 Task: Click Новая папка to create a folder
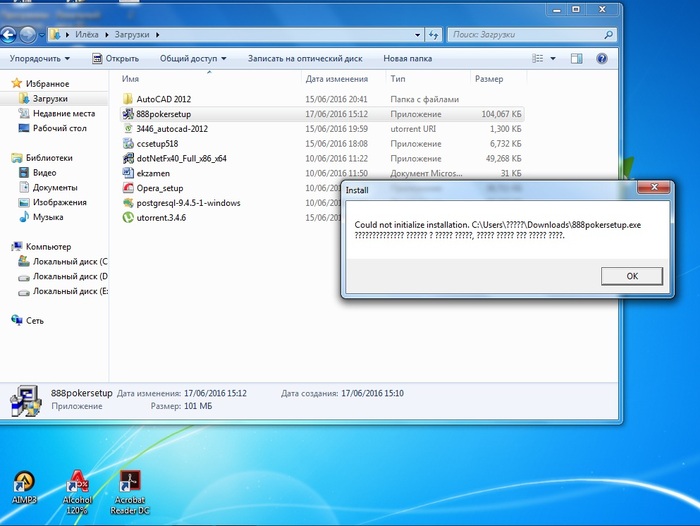(407, 58)
